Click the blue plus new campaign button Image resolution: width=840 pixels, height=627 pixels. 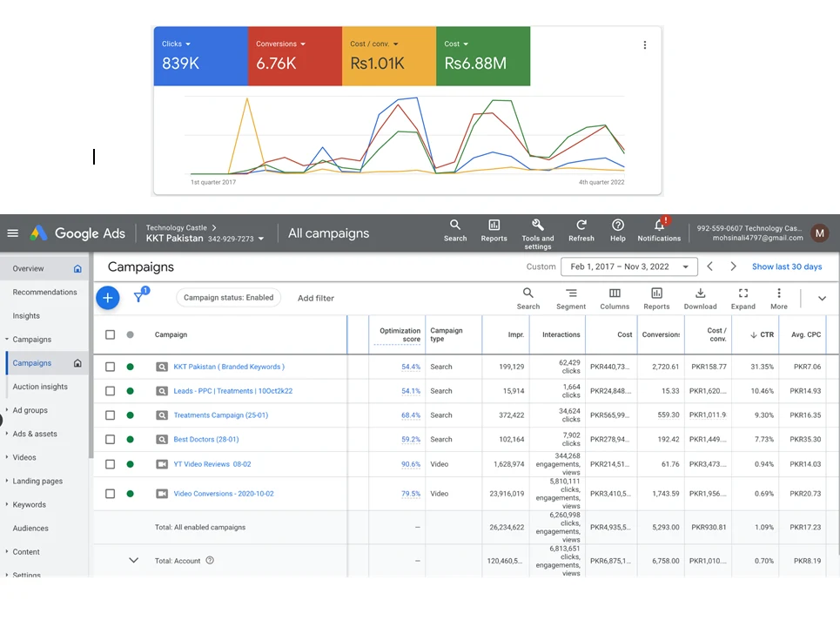tap(107, 298)
